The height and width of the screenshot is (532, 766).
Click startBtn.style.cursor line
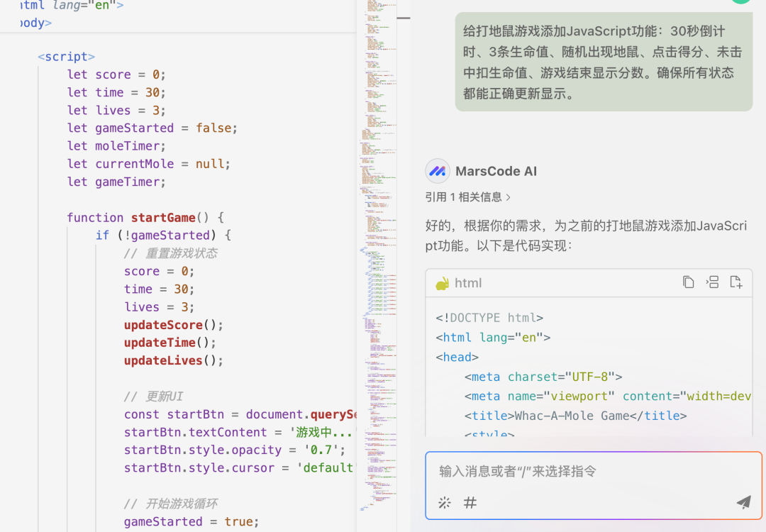pos(238,468)
